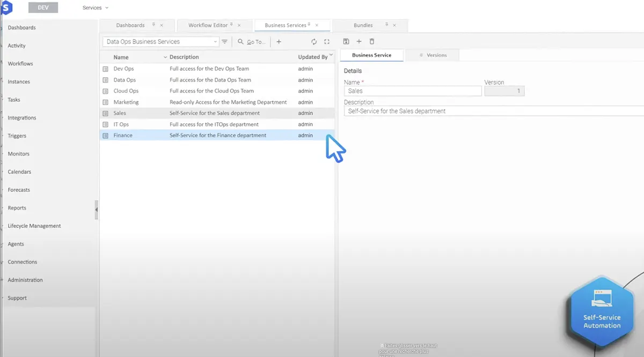
Task: Open Lifecycle Management in the sidebar
Action: (x=34, y=226)
